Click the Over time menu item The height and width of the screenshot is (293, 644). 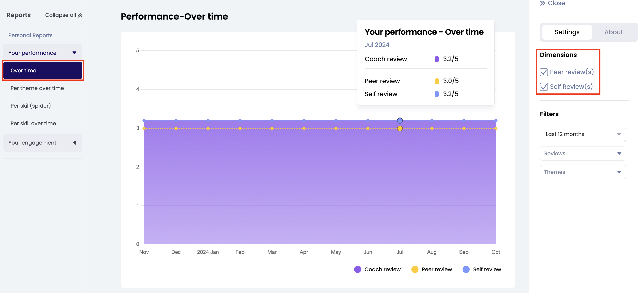coord(43,70)
